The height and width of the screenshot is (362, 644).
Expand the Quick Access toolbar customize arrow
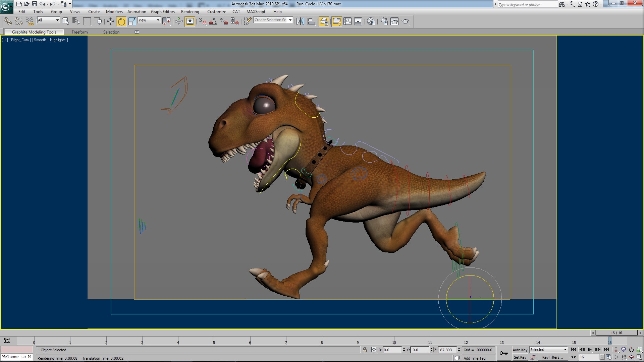[70, 4]
